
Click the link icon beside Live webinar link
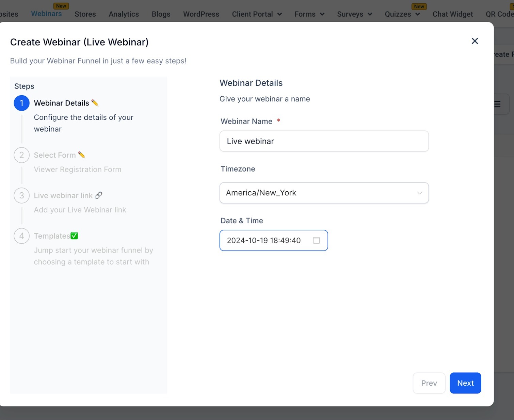tap(99, 195)
